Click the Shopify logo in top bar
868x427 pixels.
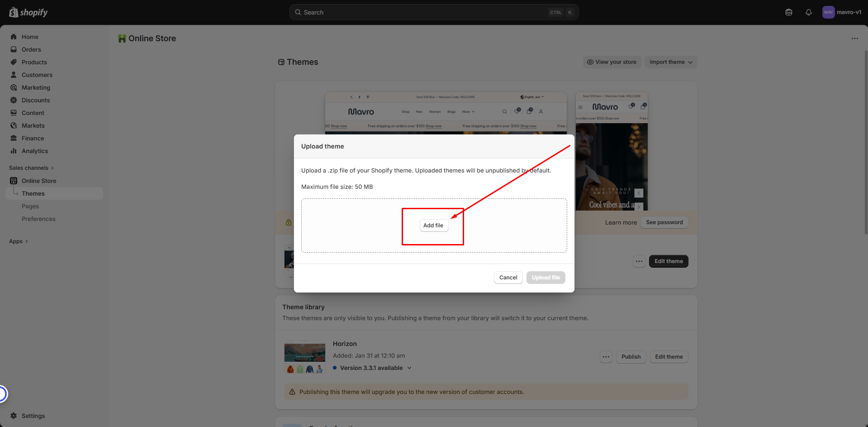pos(28,12)
